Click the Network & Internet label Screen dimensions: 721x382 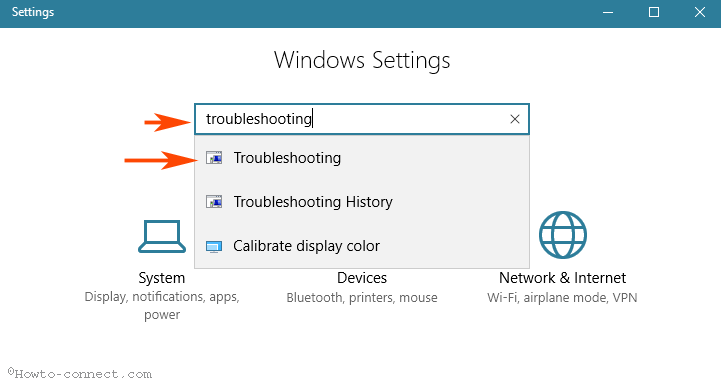click(562, 278)
